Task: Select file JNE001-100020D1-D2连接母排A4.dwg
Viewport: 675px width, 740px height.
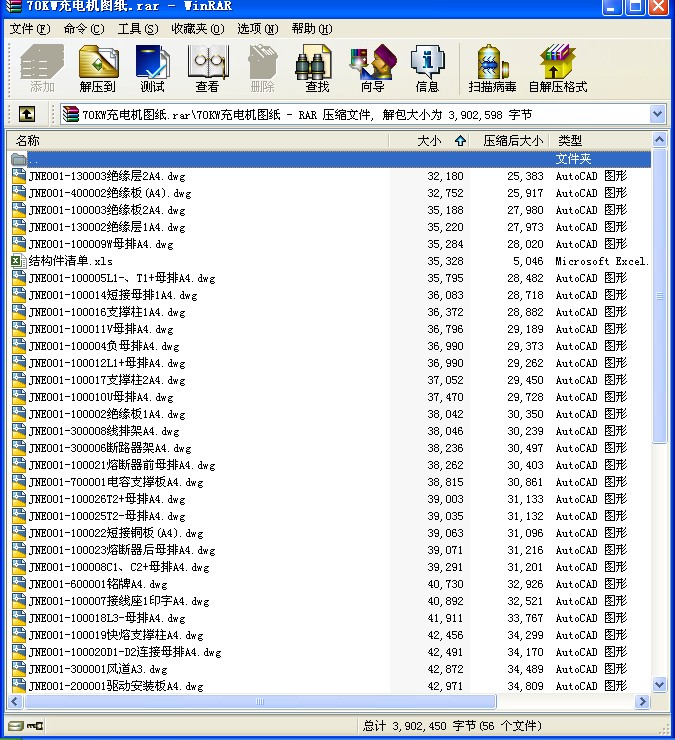Action: pos(125,652)
